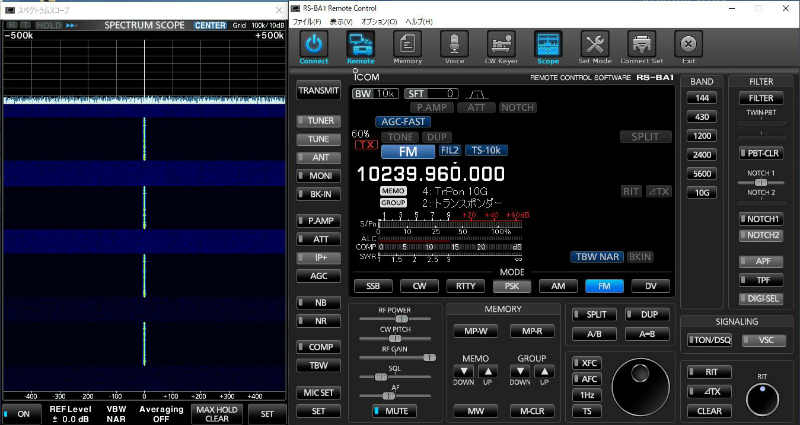The height and width of the screenshot is (425, 800).
Task: Select the 430 band
Action: click(x=702, y=117)
